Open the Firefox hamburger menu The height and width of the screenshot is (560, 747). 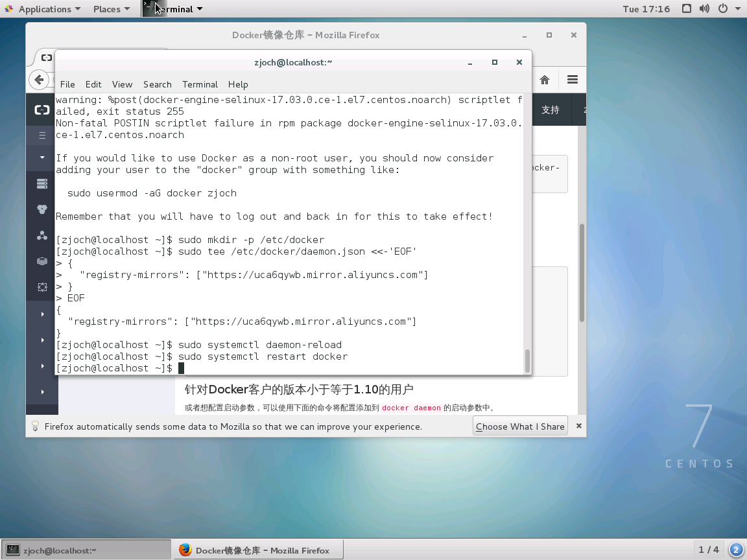pos(572,79)
